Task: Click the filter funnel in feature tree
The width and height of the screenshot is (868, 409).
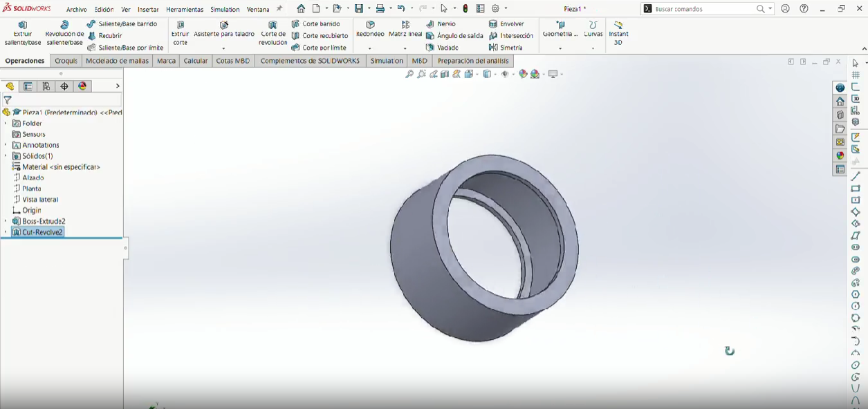Action: [8, 100]
